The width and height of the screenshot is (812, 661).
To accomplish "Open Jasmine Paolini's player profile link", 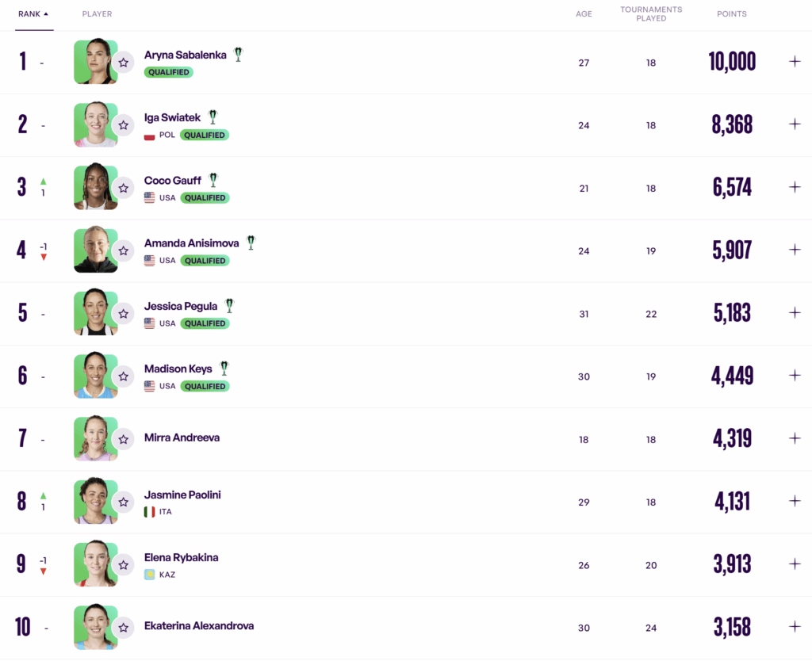I will [182, 495].
